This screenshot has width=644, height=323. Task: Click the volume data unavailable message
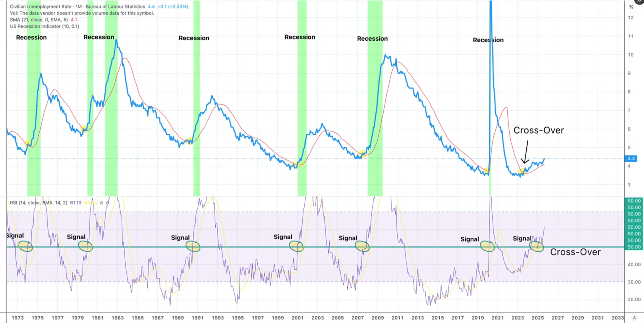[x=82, y=13]
